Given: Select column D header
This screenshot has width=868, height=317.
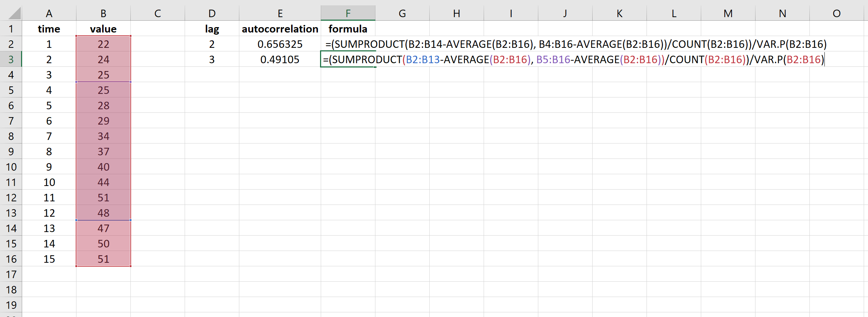Looking at the screenshot, I should (212, 13).
